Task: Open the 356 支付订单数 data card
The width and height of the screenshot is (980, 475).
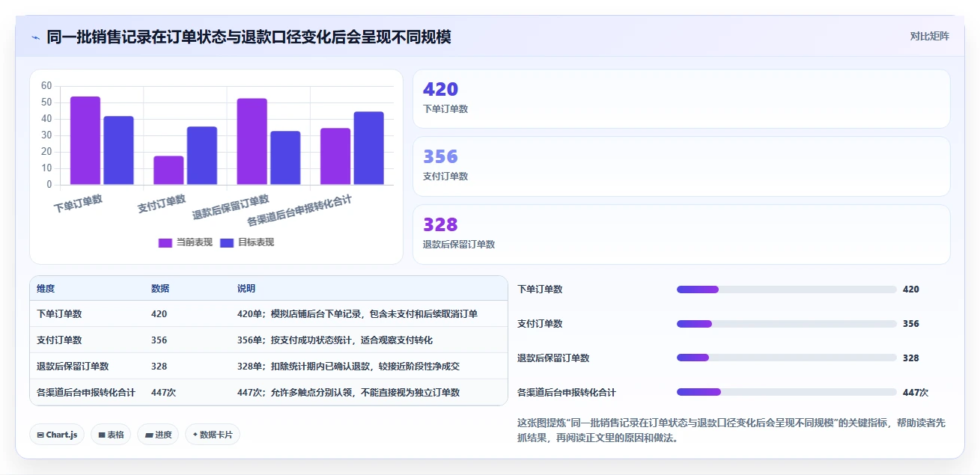Action: [681, 166]
